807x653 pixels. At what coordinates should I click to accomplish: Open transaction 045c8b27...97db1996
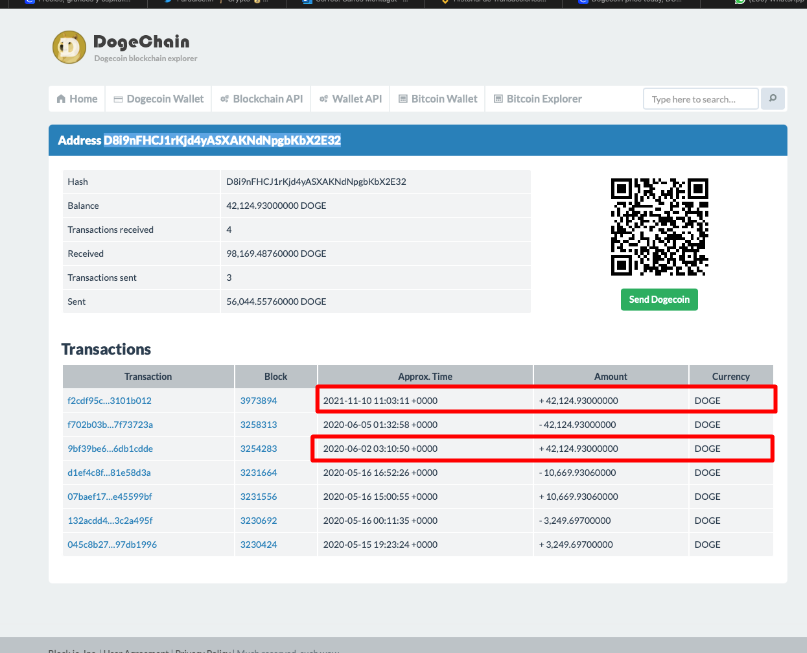click(x=112, y=545)
